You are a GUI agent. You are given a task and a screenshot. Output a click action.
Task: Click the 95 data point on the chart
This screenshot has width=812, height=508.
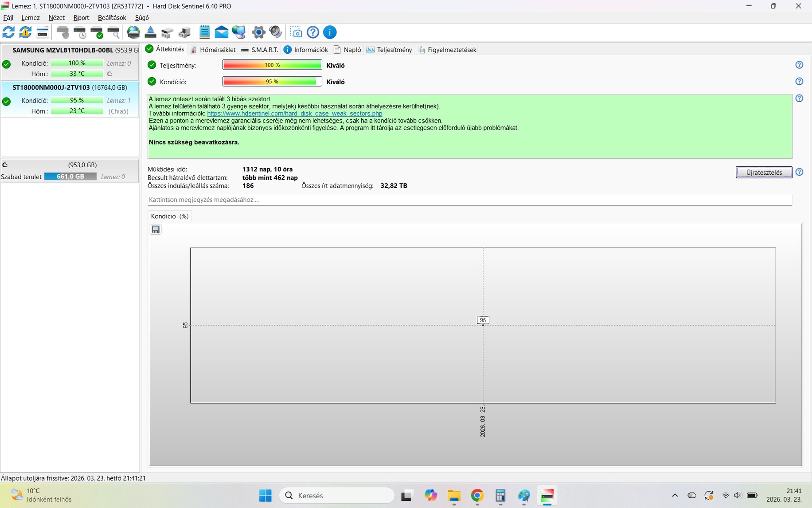(x=483, y=325)
